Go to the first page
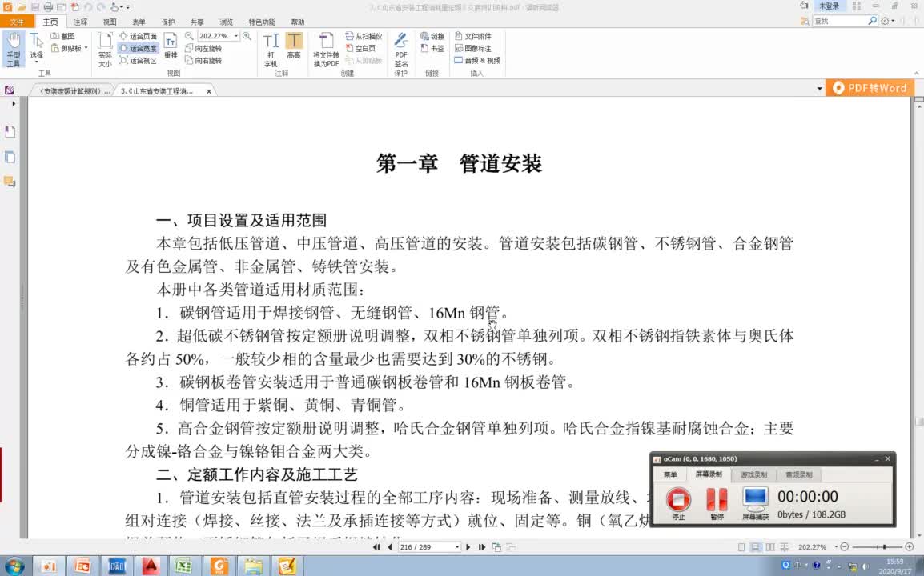The height and width of the screenshot is (576, 924). point(376,547)
